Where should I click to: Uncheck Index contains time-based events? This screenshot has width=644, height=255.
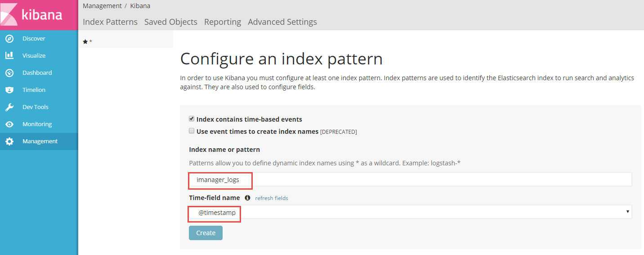(192, 119)
